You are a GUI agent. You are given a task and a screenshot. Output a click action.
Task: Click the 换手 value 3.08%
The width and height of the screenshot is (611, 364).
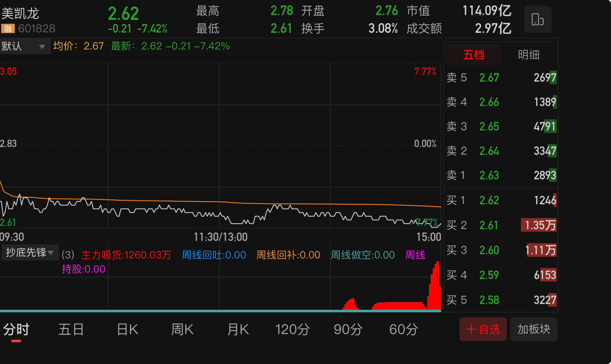point(383,28)
